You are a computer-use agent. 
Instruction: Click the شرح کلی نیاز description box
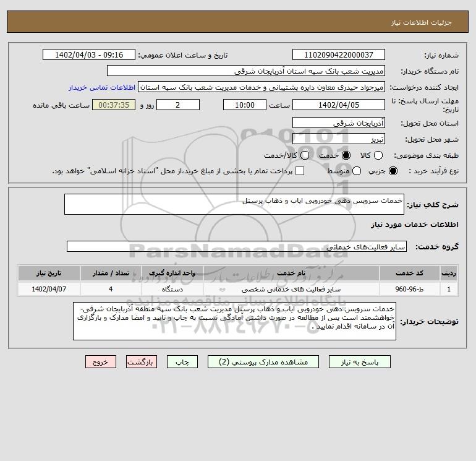(x=234, y=204)
